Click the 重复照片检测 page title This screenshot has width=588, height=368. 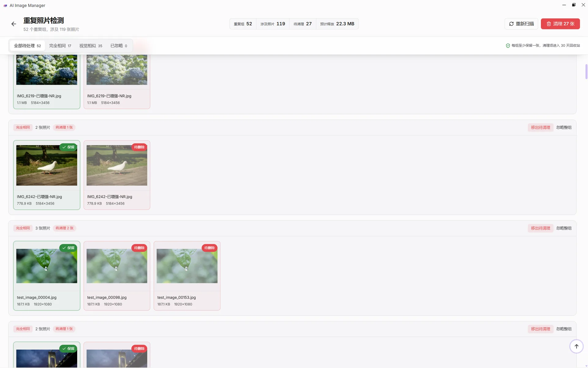coord(43,21)
